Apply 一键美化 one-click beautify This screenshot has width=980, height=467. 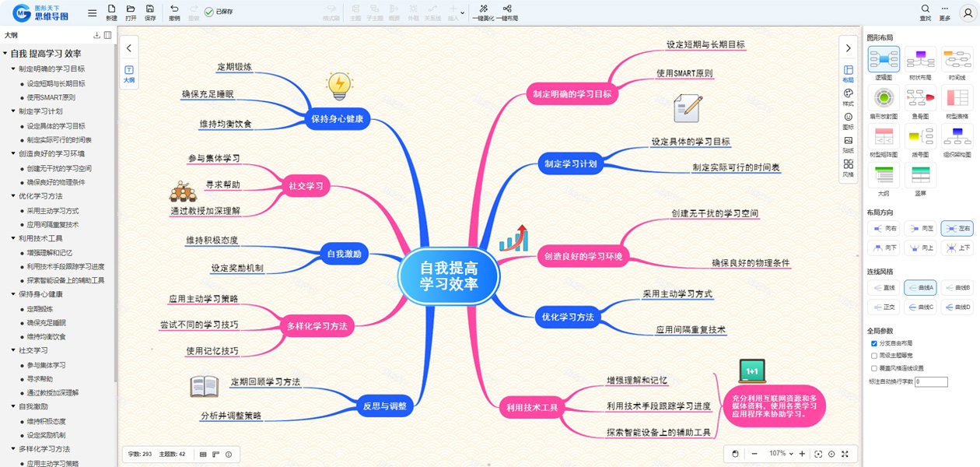tap(483, 12)
